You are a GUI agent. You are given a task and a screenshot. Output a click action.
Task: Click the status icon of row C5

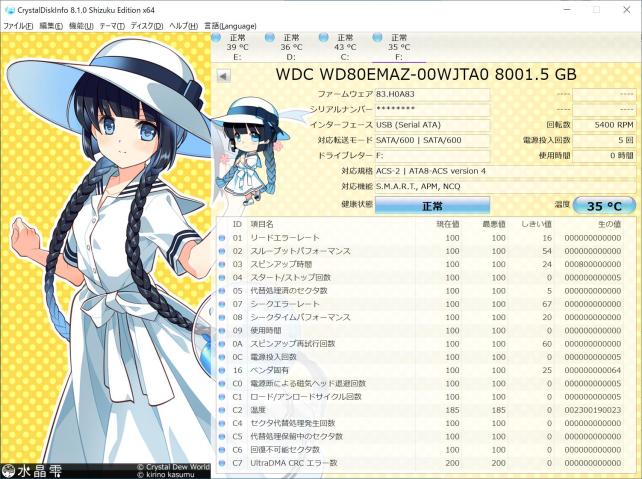(222, 436)
